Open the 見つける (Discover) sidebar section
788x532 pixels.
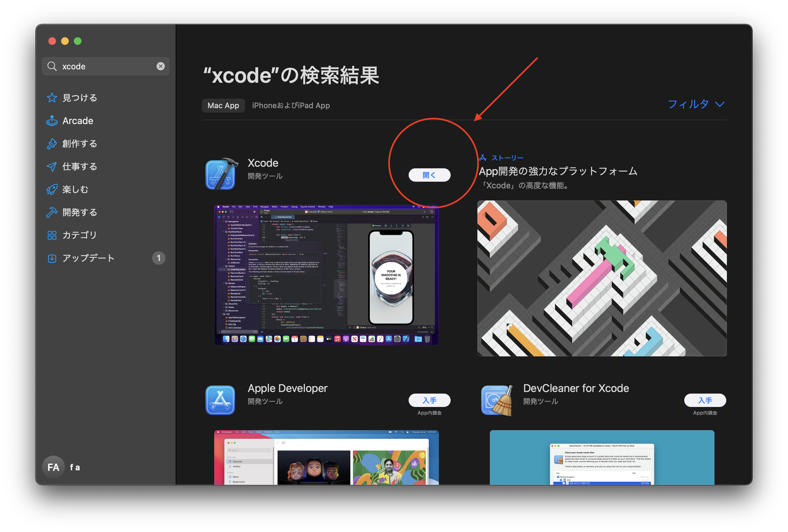(x=105, y=98)
